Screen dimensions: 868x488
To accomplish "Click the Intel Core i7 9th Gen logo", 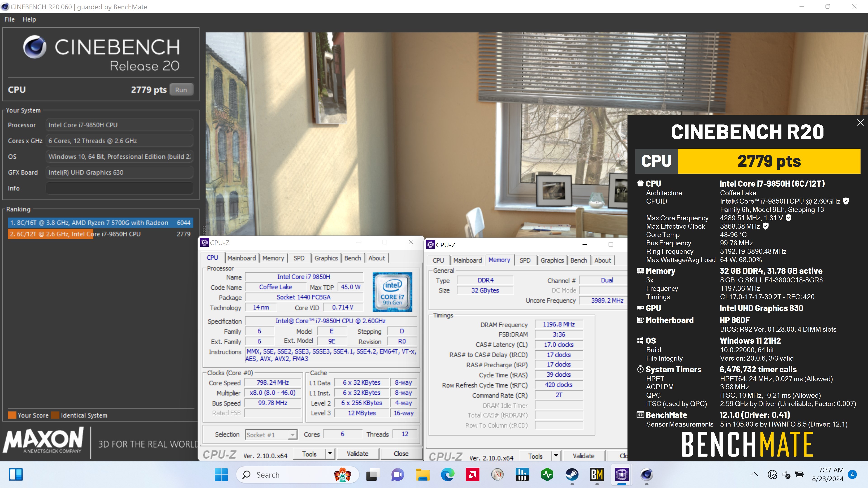I will [x=392, y=292].
